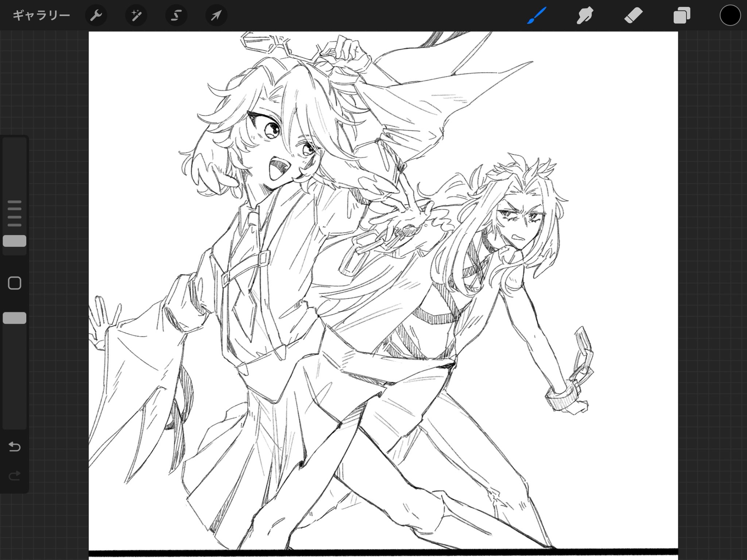Screen dimensions: 747x560
Task: Select the Smudge tool
Action: (x=585, y=16)
